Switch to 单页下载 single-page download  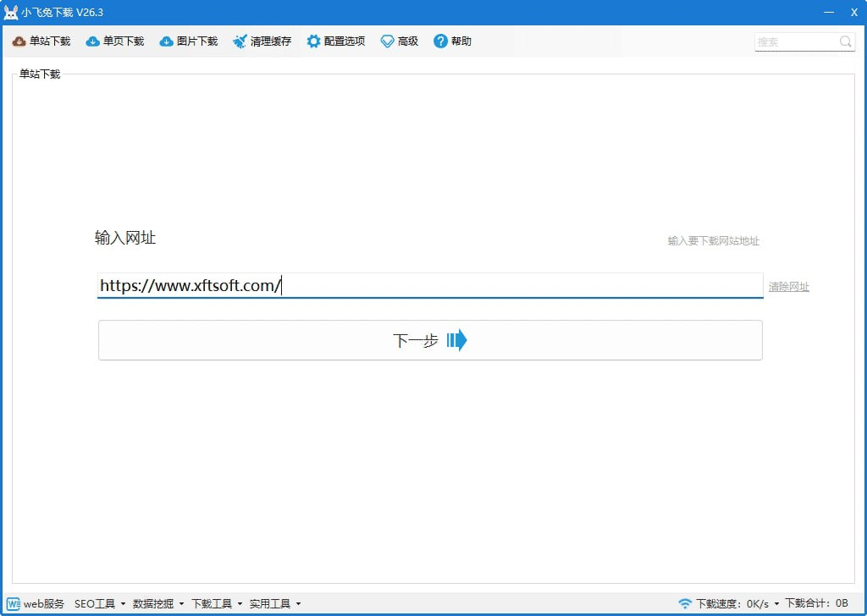[115, 41]
